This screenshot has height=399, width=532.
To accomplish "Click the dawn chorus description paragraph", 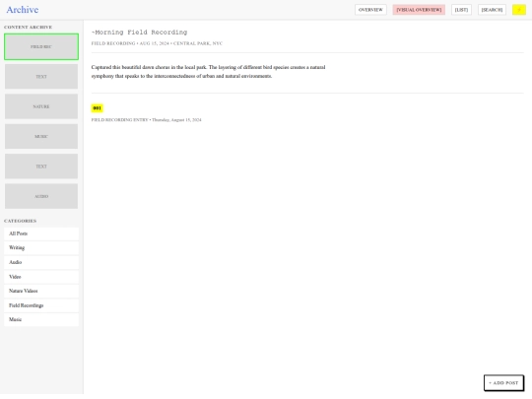I will point(208,72).
